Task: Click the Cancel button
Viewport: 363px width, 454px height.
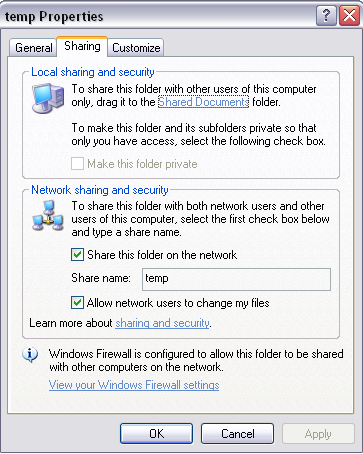Action: 237,434
